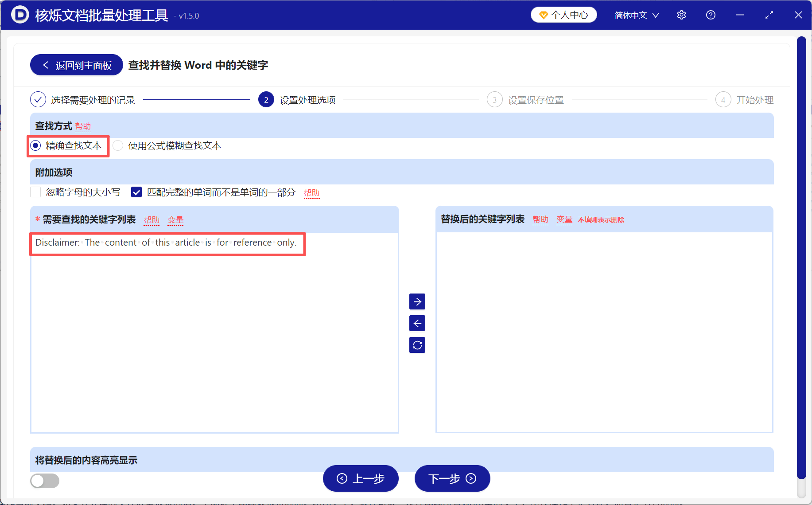Transfer keywords using the right arrow icon
Image resolution: width=812 pixels, height=505 pixels.
tap(417, 301)
